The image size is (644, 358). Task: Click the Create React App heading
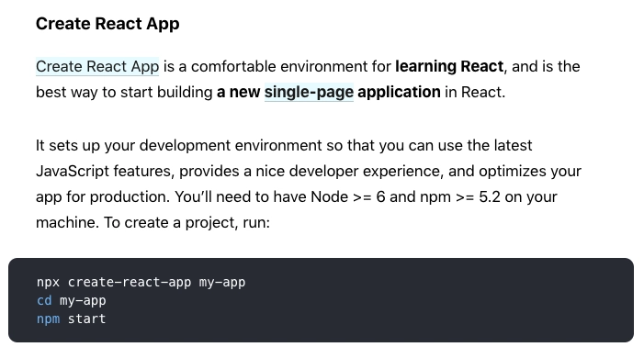[x=107, y=24]
